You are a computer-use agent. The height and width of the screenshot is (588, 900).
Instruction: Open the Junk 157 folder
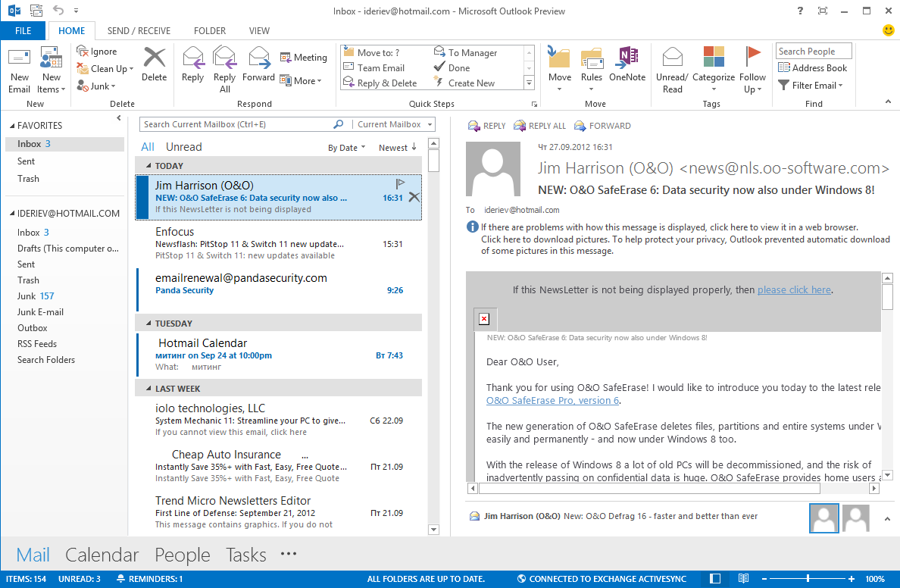click(36, 296)
